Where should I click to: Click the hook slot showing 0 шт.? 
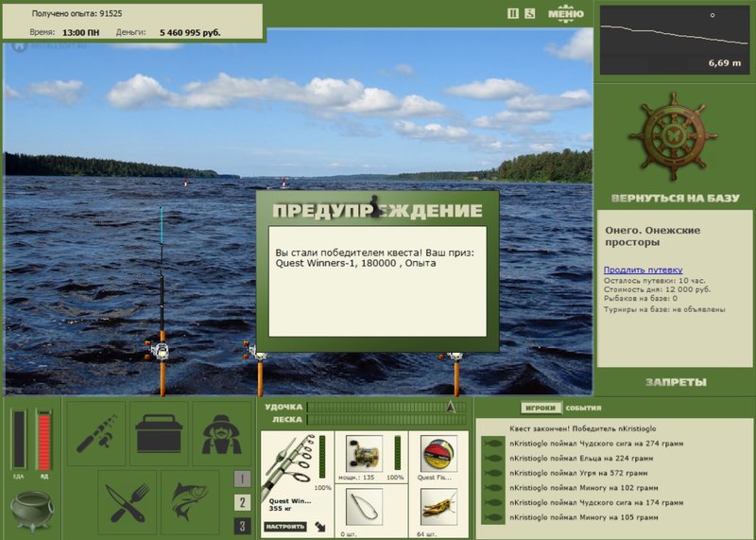coord(371,512)
